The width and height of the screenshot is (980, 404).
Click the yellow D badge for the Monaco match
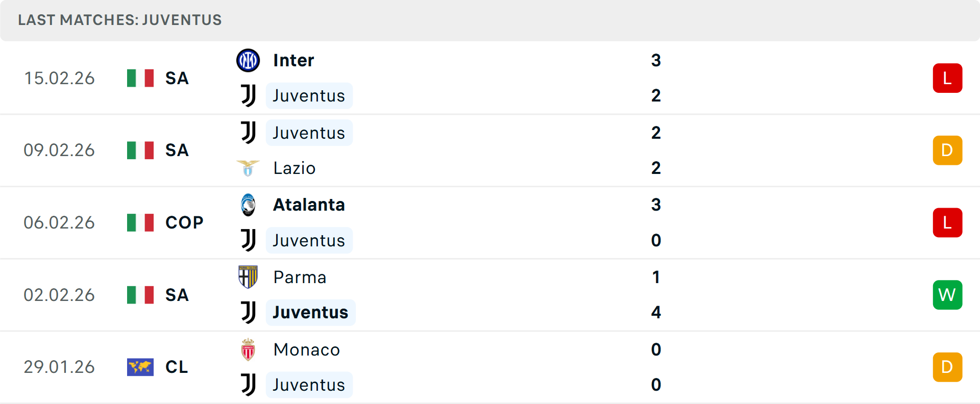pos(947,367)
